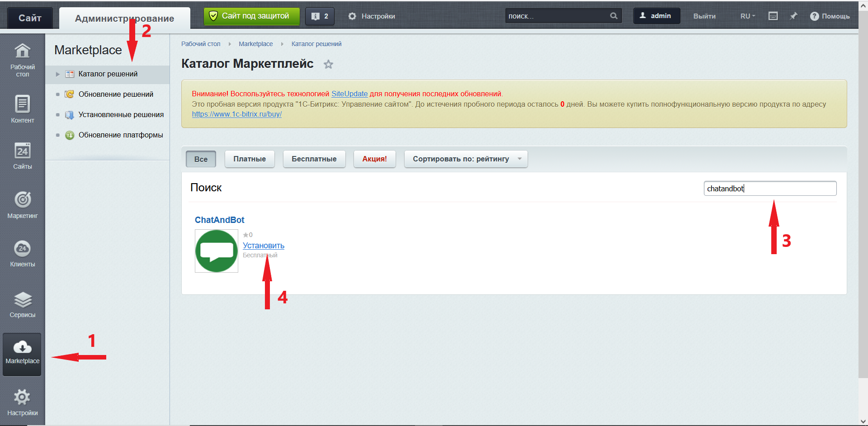Click the Выйти logout button
The image size is (868, 426).
point(704,16)
